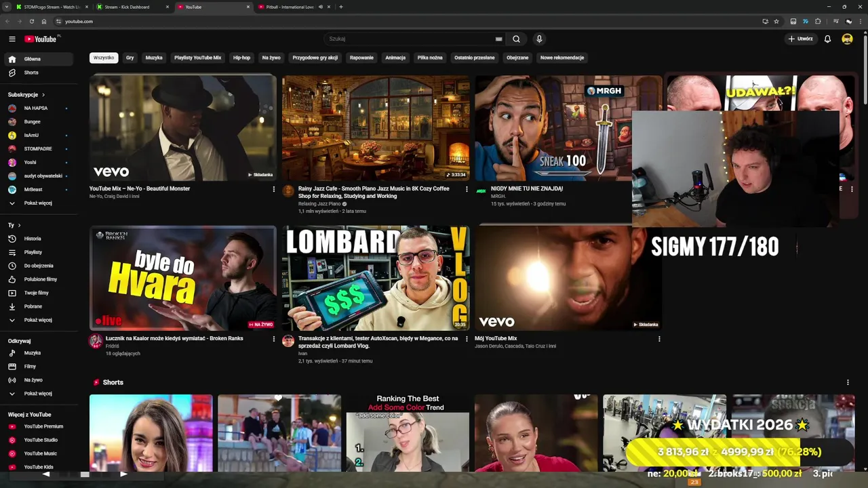The image size is (868, 488).
Task: Select the Gry filter chip
Action: click(x=130, y=58)
